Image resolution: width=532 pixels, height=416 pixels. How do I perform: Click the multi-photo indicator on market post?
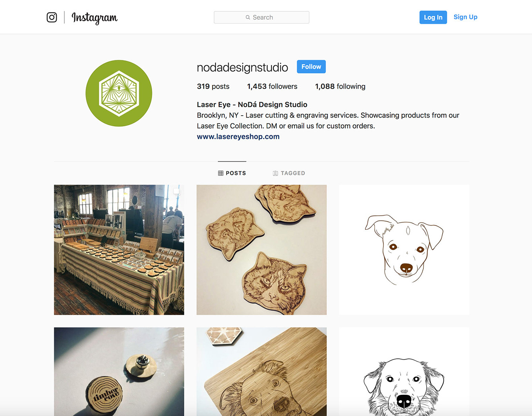(177, 192)
